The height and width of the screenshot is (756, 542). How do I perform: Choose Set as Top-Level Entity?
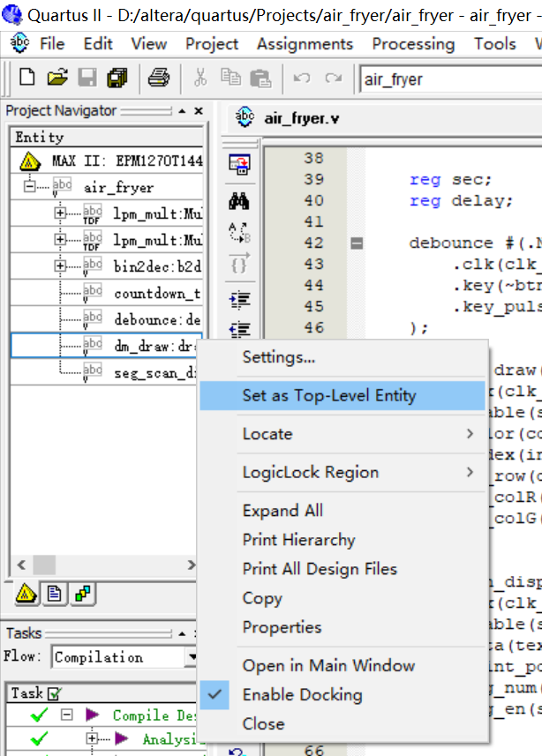click(343, 396)
